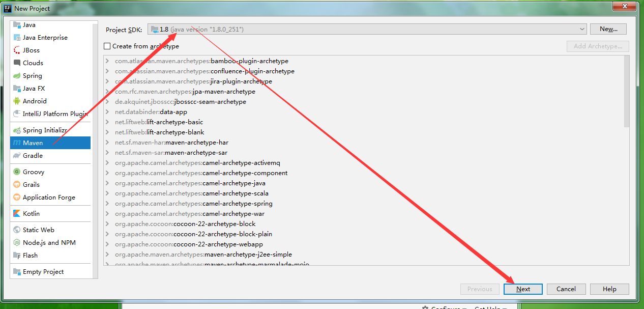644x309 pixels.
Task: Expand jbosscc-seam-archetype node
Action: coord(107,102)
